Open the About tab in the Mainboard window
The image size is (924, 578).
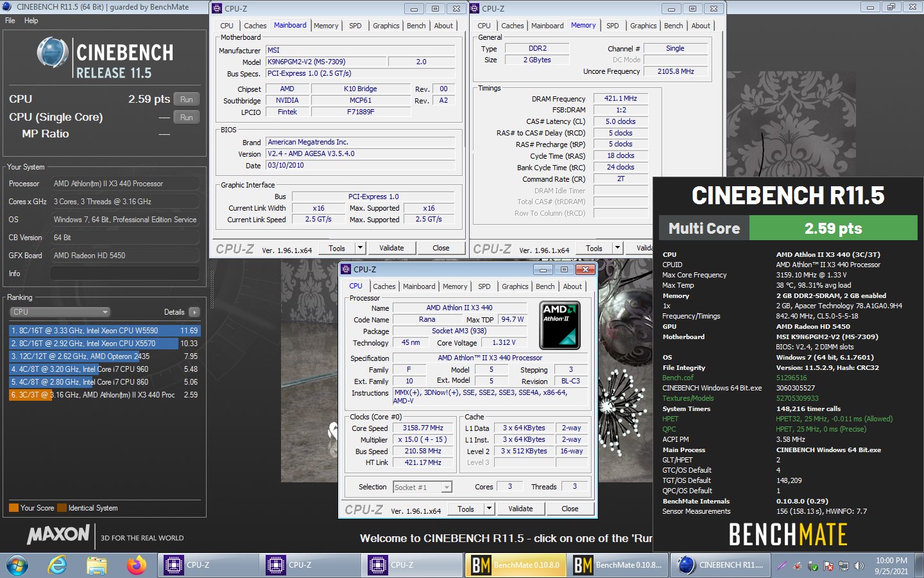[443, 26]
